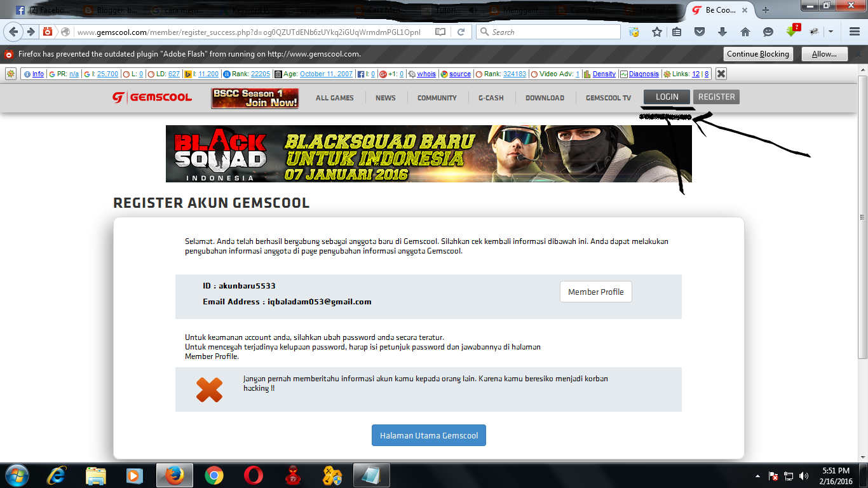Click the Density link in SEO toolbar

[604, 74]
